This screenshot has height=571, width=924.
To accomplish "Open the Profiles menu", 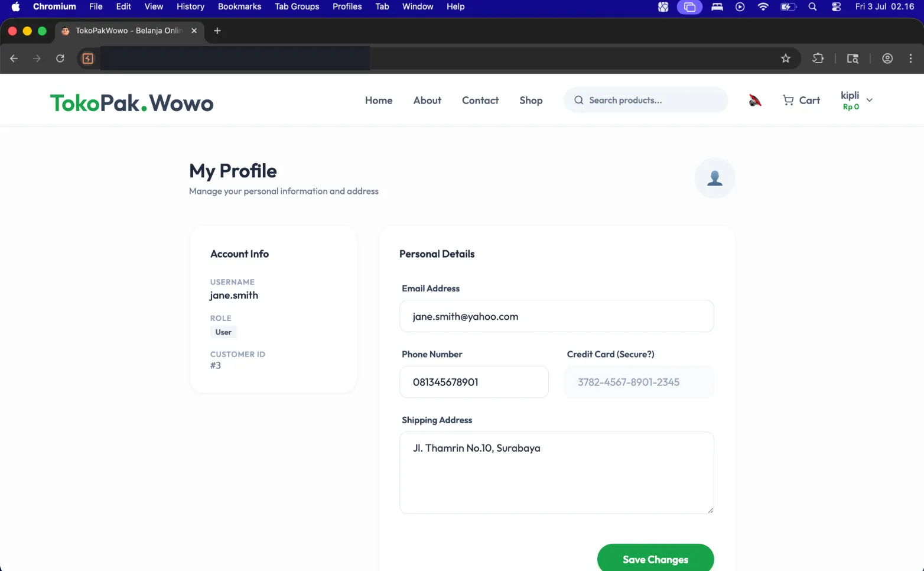I will coord(347,7).
